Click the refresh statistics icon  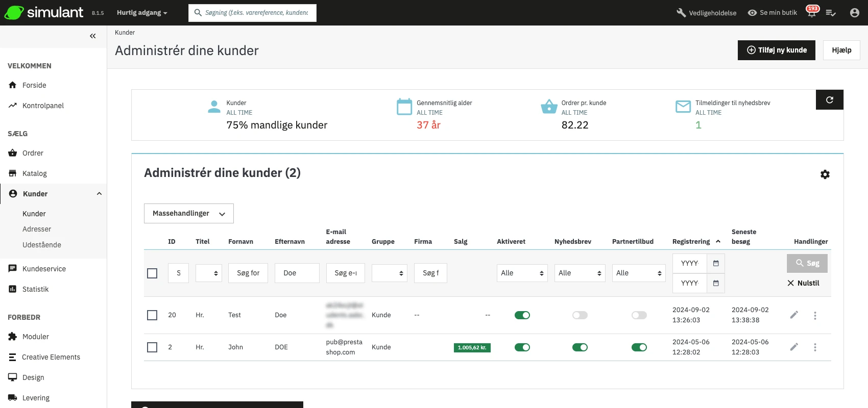tap(829, 100)
